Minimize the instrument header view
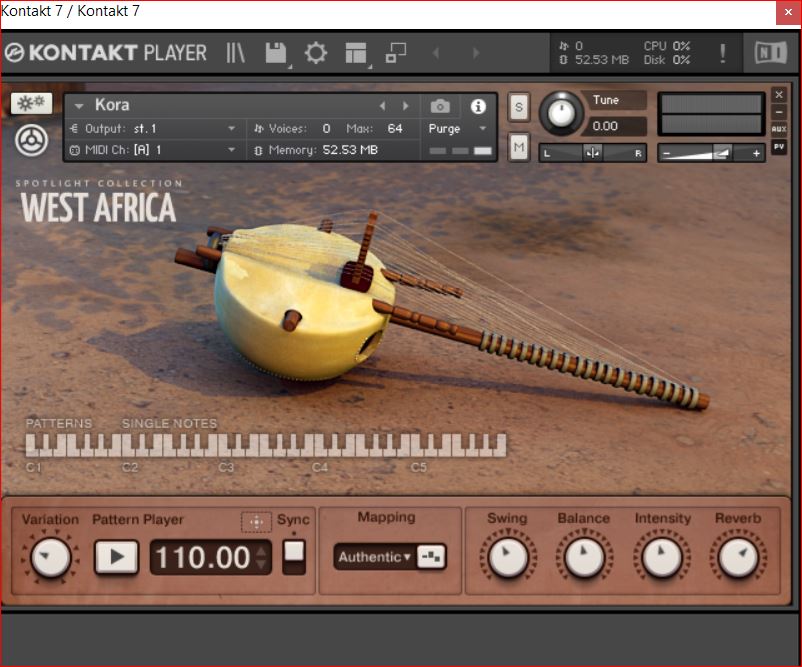The height and width of the screenshot is (667, 802). 779,112
